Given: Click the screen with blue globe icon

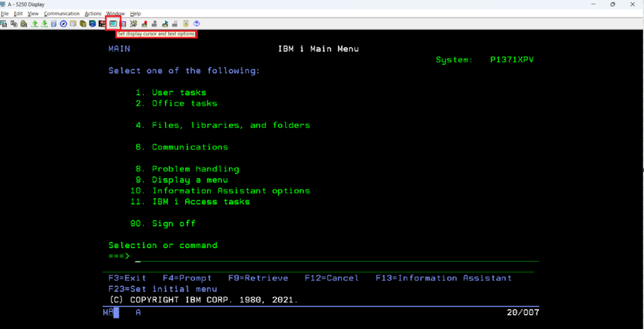Looking at the screenshot, I should click(92, 24).
